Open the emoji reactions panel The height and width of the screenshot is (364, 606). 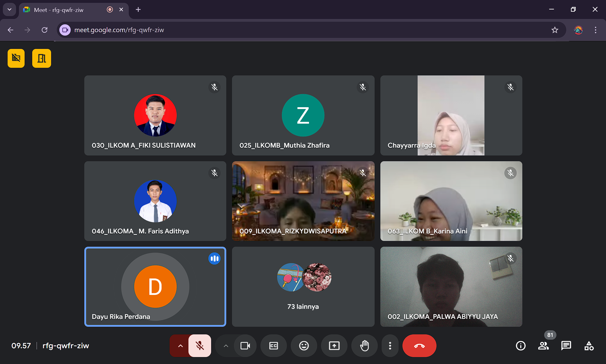304,346
